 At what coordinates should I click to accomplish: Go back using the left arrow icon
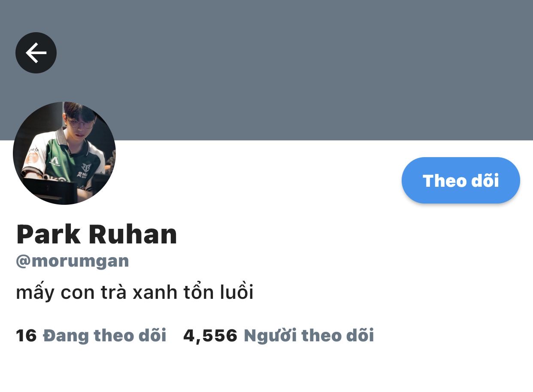tap(36, 53)
